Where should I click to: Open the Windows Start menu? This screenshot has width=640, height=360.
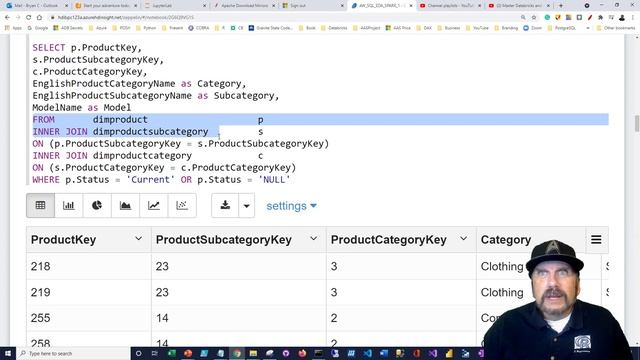pyautogui.click(x=8, y=353)
